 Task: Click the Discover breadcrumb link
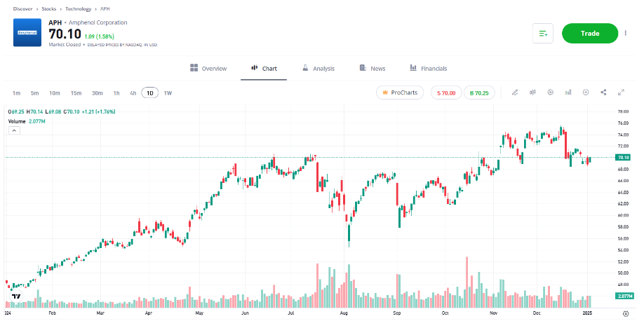[x=22, y=8]
